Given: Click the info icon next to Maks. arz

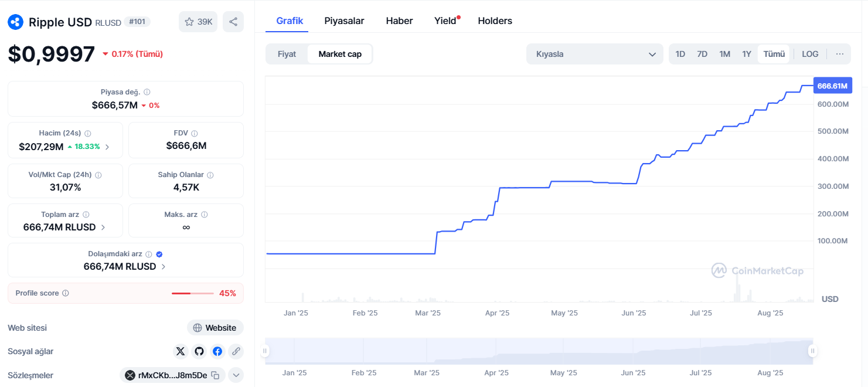Looking at the screenshot, I should click(x=205, y=215).
